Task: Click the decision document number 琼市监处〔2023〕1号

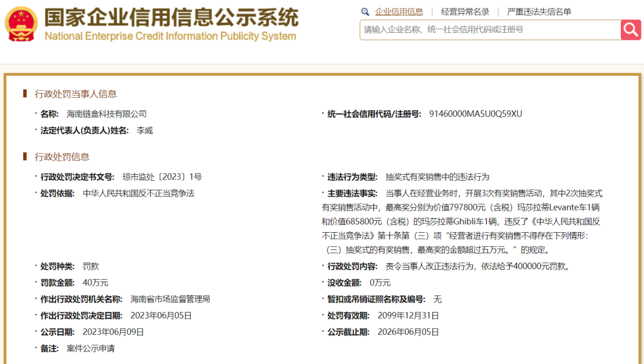Action: coord(162,177)
